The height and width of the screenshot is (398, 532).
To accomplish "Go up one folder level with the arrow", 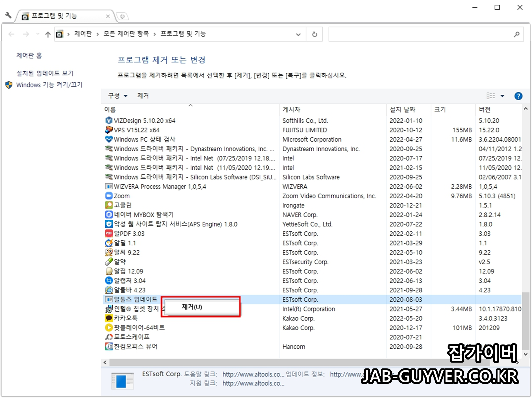I will tap(48, 34).
